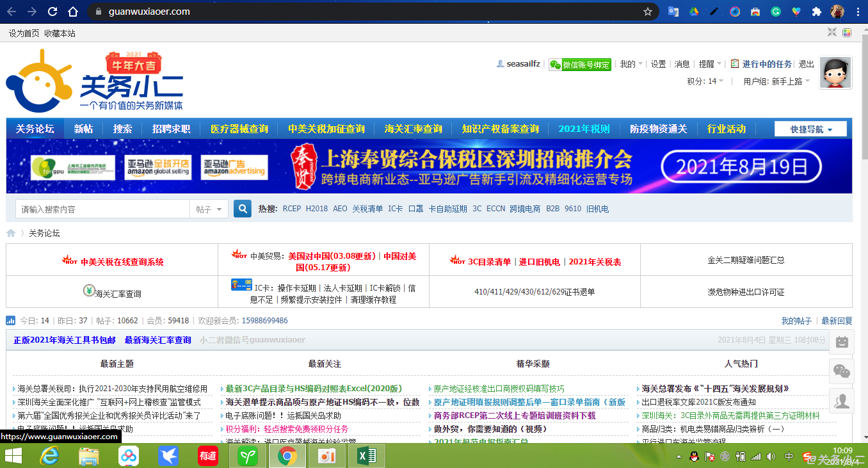Viewport: 868px width, 468px height.
Task: Click hot search term RCEP
Action: [x=292, y=209]
